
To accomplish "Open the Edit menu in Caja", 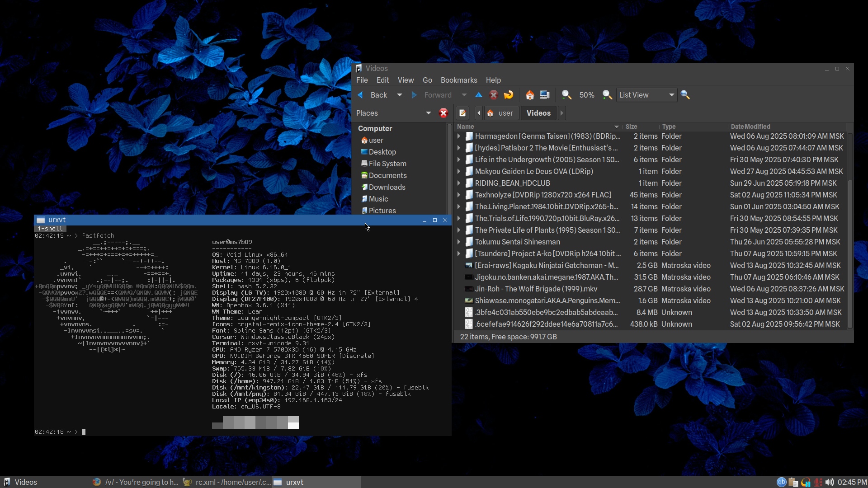I will (x=382, y=80).
